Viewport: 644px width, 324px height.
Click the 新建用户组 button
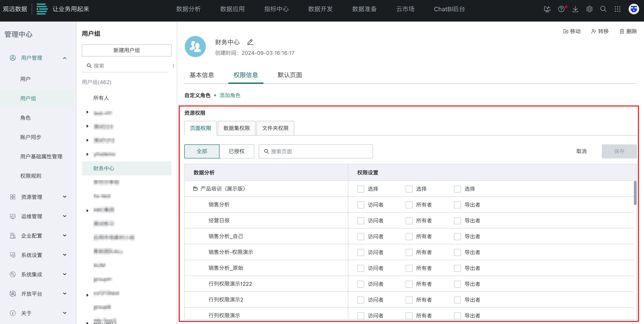point(126,50)
